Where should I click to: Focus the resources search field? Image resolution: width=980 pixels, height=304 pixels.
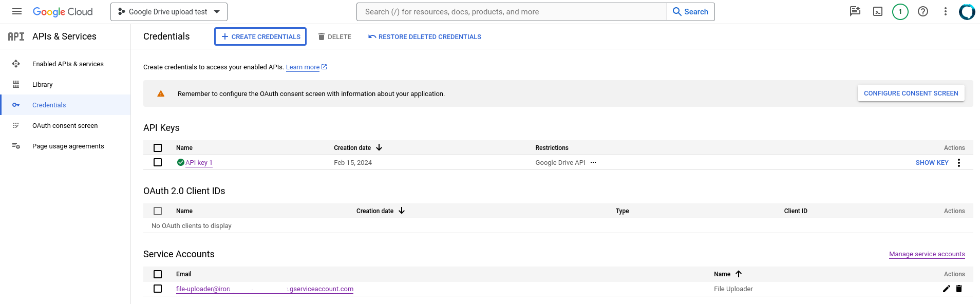[x=511, y=12]
